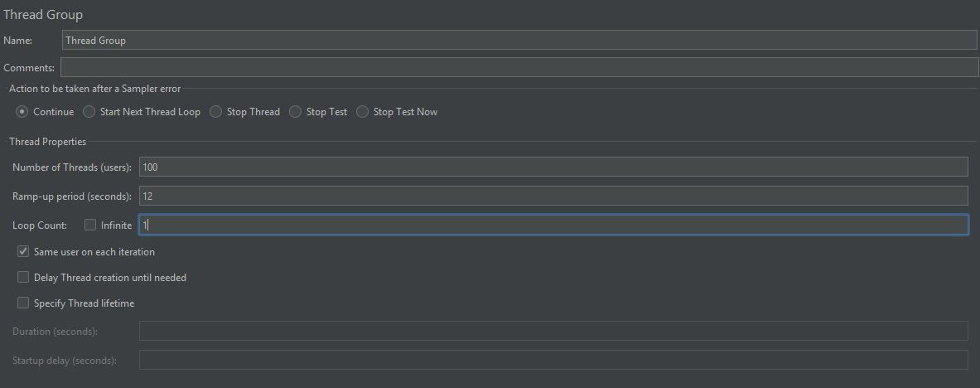Click the Loop Count value field
Image resolution: width=980 pixels, height=388 pixels.
point(553,226)
